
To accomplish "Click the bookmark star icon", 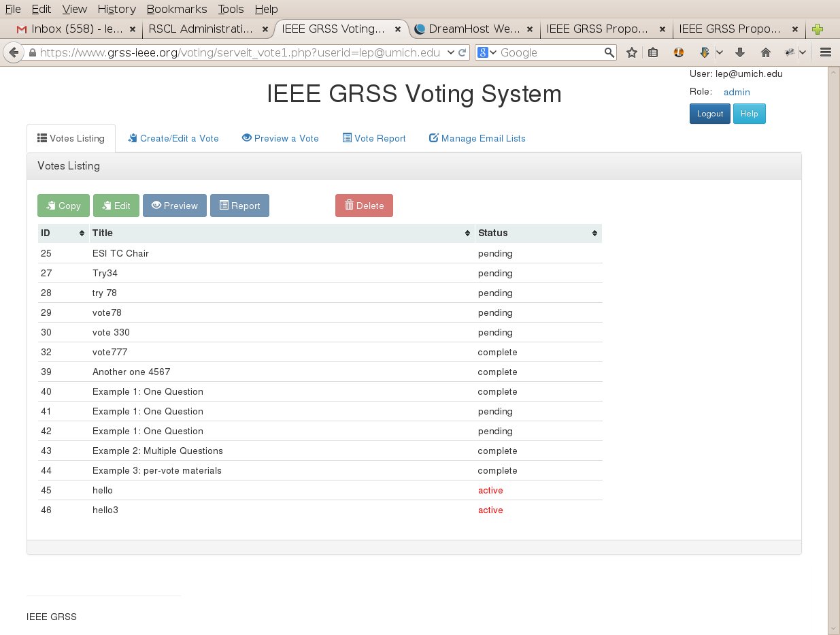I will pos(632,52).
